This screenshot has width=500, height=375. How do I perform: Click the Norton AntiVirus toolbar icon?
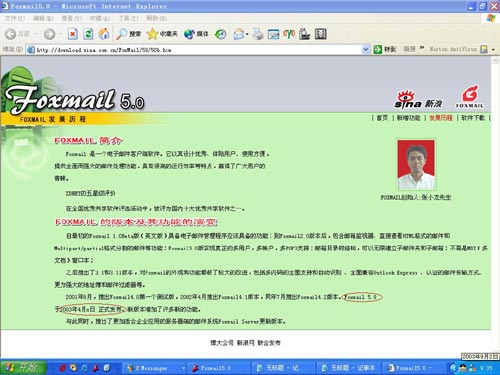pos(484,49)
